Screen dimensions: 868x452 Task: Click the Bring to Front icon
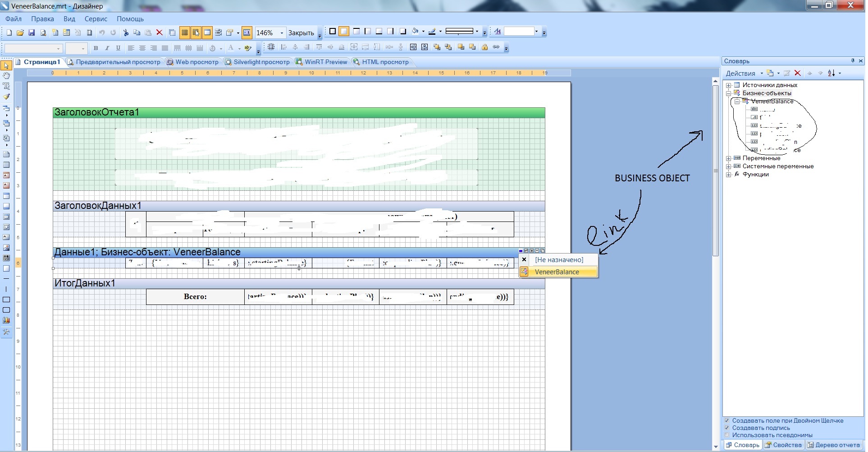[x=437, y=47]
